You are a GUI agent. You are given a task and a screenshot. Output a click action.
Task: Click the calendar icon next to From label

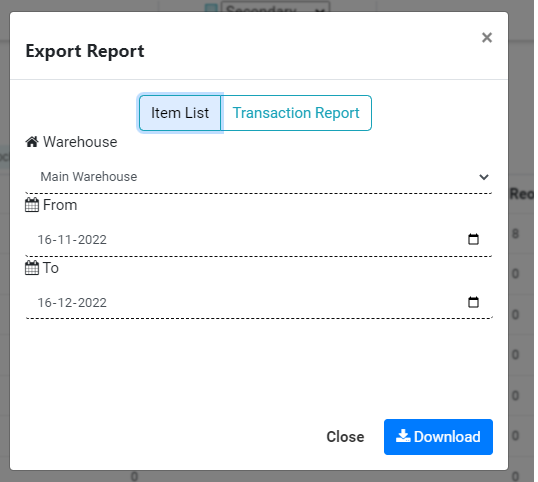coord(32,205)
